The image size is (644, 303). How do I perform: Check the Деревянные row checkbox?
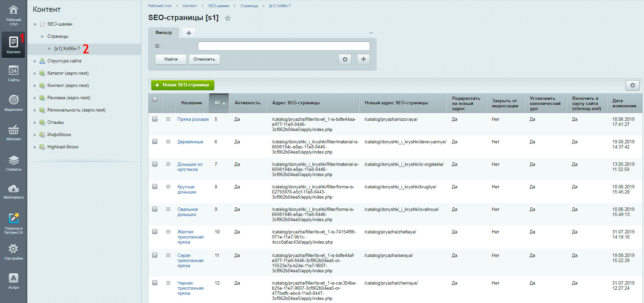pyautogui.click(x=155, y=142)
